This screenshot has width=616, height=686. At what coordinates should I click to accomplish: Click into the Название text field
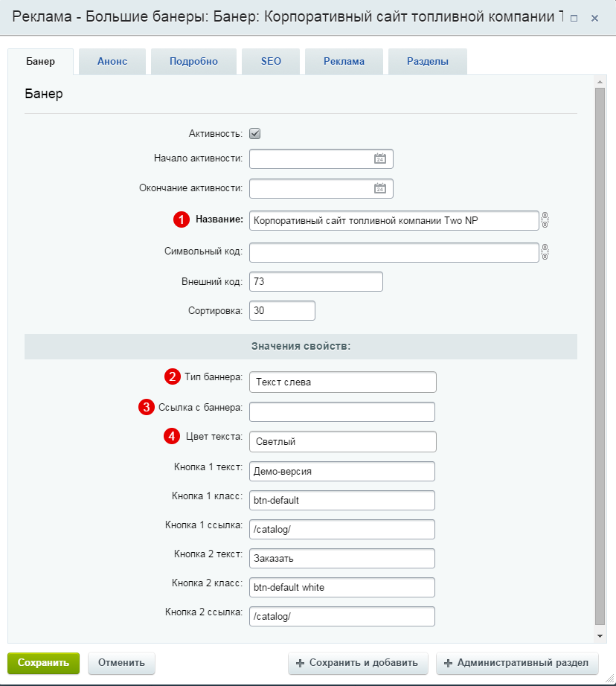[394, 220]
